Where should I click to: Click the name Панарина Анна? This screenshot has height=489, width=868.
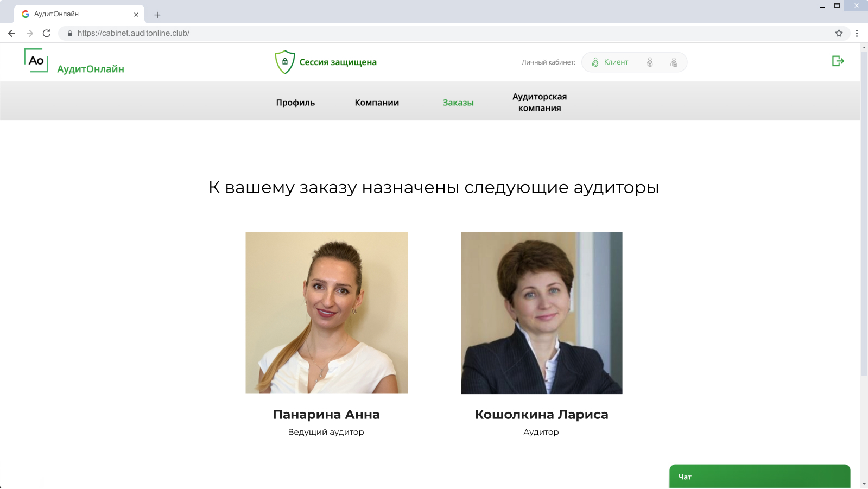coord(326,415)
